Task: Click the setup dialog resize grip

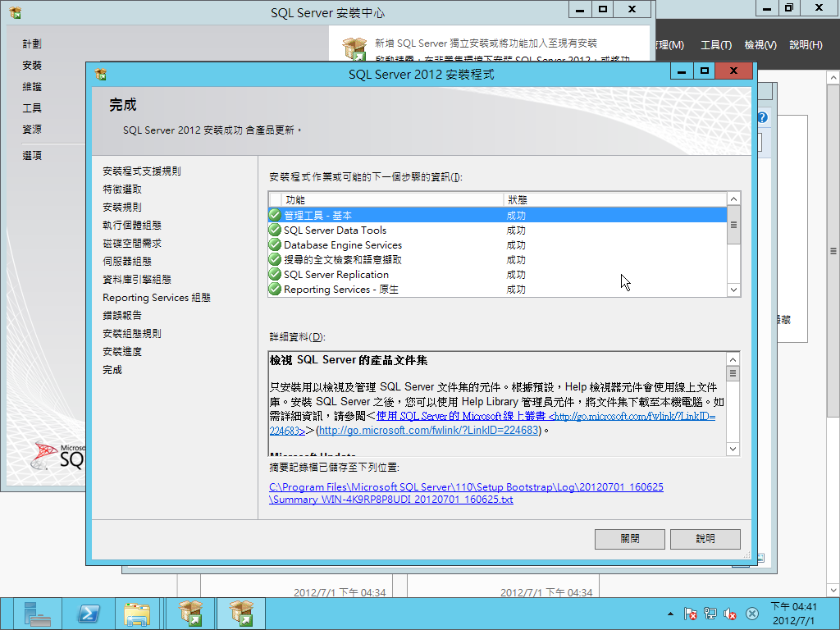Action: (x=746, y=555)
